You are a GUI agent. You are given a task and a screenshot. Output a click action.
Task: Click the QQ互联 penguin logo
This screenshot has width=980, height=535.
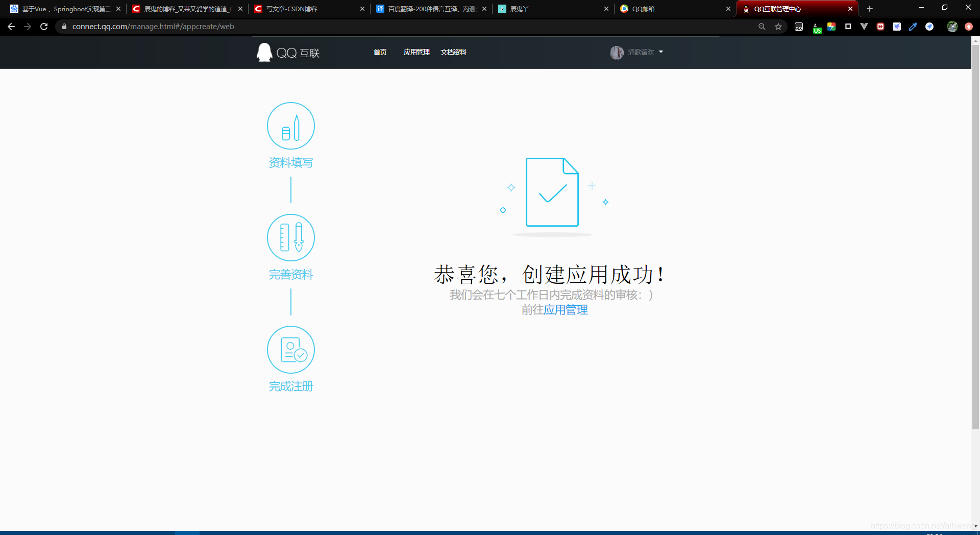[x=264, y=52]
